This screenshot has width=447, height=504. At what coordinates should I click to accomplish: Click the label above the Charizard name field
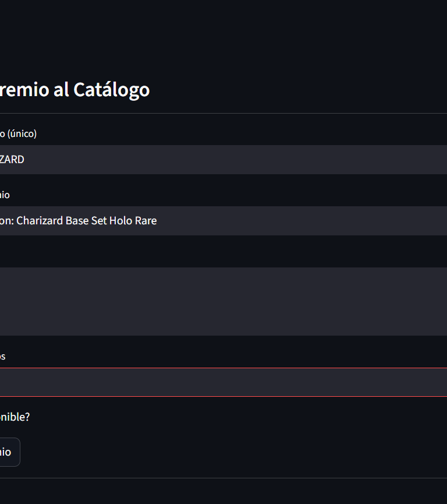point(5,195)
